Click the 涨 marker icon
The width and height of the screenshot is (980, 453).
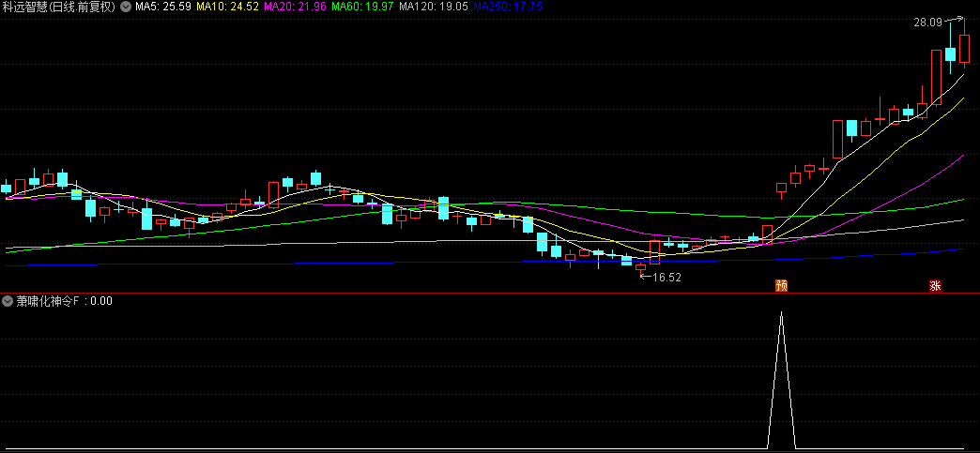[x=936, y=286]
